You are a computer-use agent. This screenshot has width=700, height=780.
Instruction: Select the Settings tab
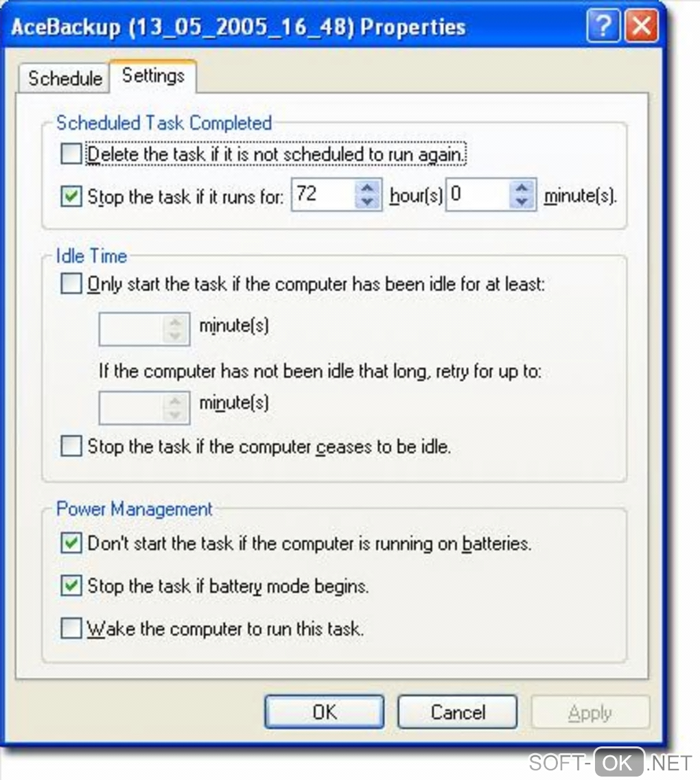pos(153,75)
